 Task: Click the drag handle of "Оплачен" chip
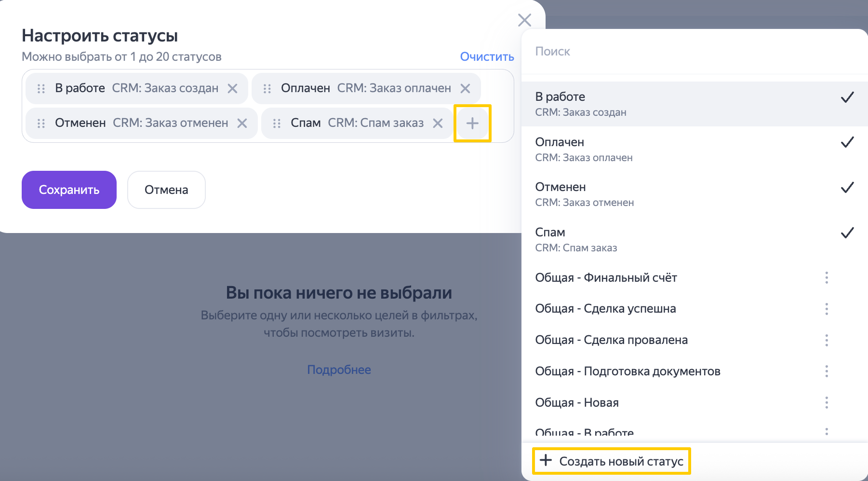coord(267,88)
